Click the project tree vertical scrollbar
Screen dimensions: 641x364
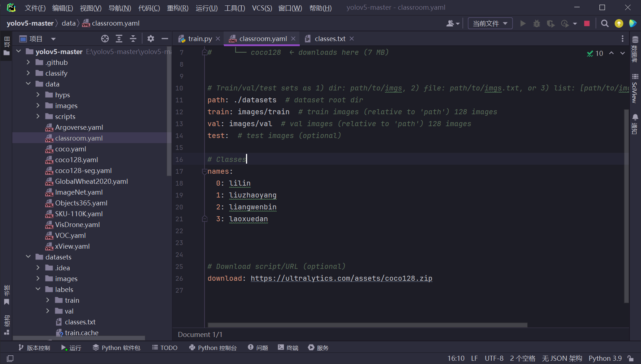click(169, 112)
